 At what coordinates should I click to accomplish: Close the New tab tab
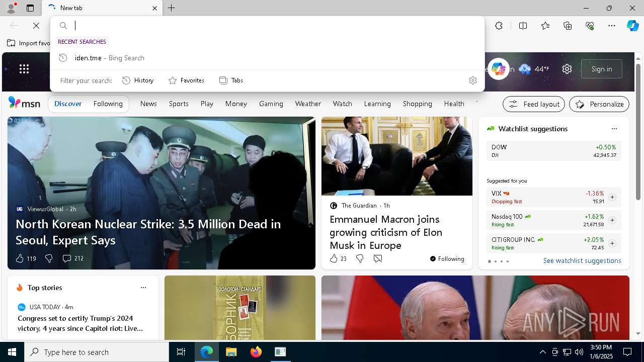click(155, 8)
